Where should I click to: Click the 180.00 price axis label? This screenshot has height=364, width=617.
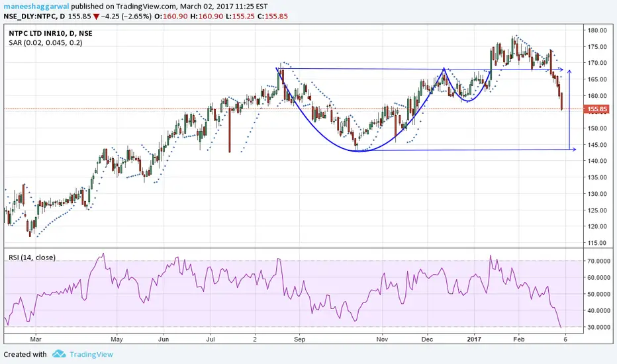coord(597,30)
